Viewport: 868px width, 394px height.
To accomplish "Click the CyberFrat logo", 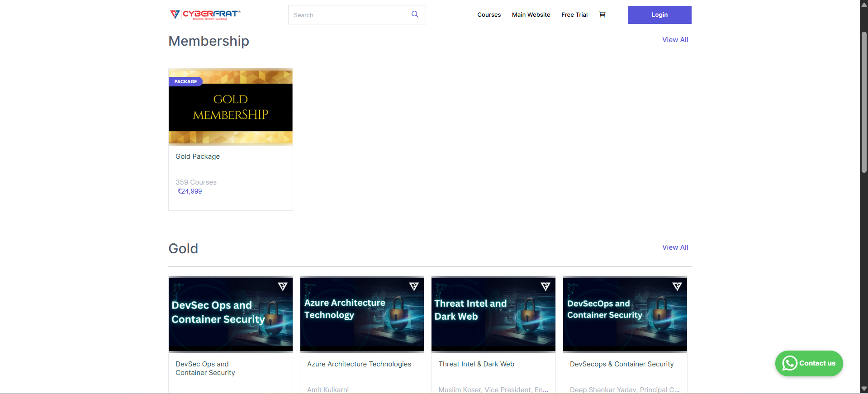I will (205, 14).
